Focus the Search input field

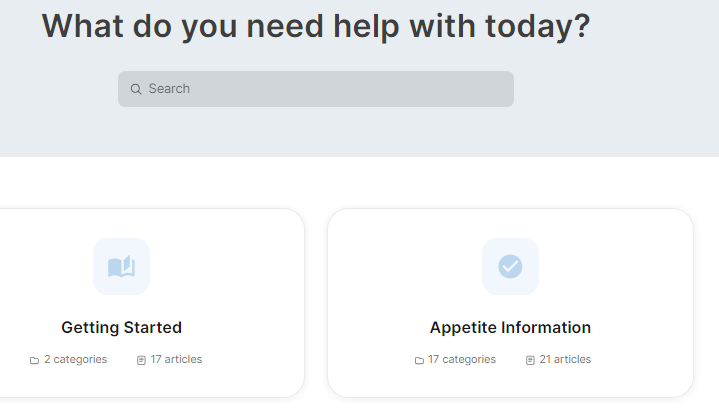pyautogui.click(x=330, y=89)
